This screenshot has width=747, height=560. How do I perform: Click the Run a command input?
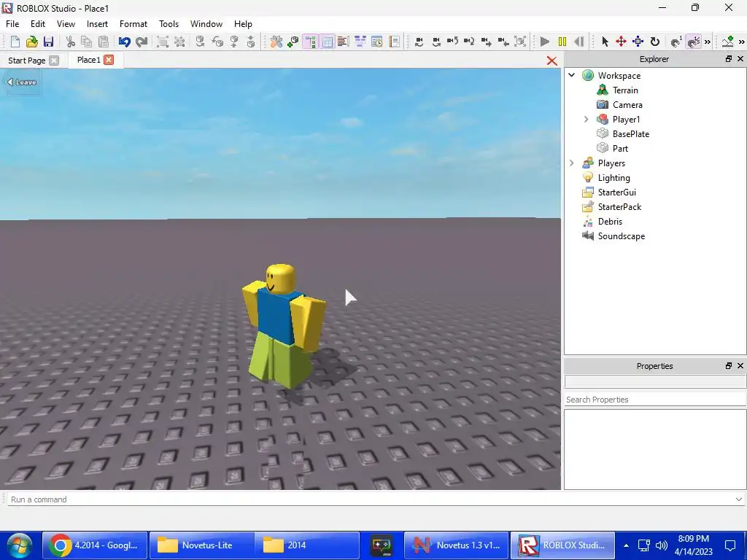tap(371, 499)
